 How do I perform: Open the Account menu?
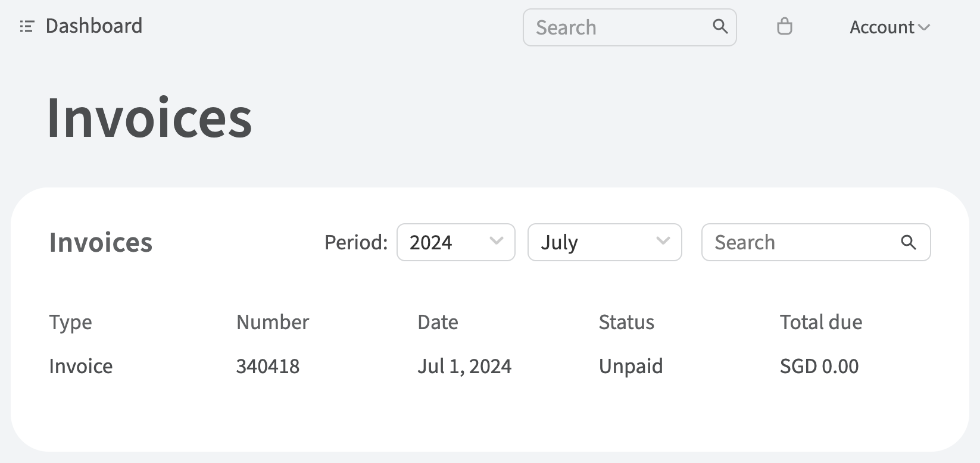click(882, 27)
